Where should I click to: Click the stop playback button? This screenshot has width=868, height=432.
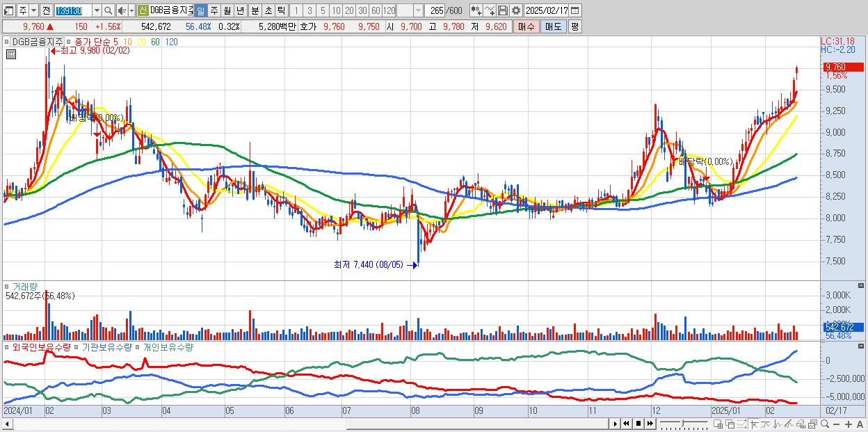pyautogui.click(x=638, y=424)
